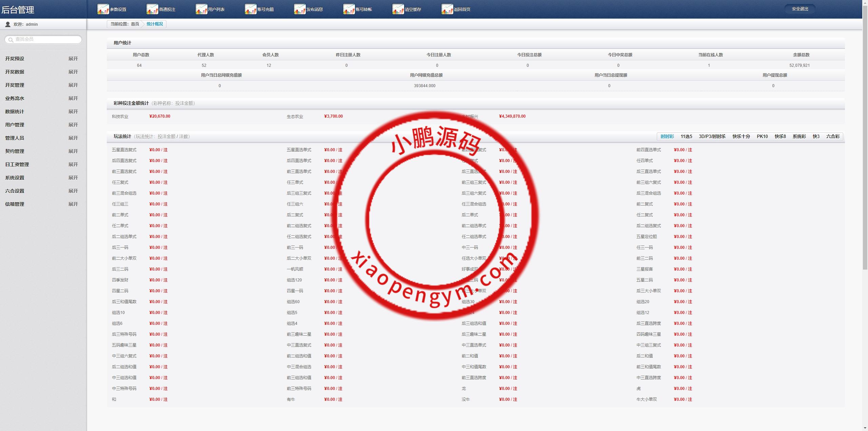
Task: Expand the 数据统计 sidebar section
Action: pos(73,112)
